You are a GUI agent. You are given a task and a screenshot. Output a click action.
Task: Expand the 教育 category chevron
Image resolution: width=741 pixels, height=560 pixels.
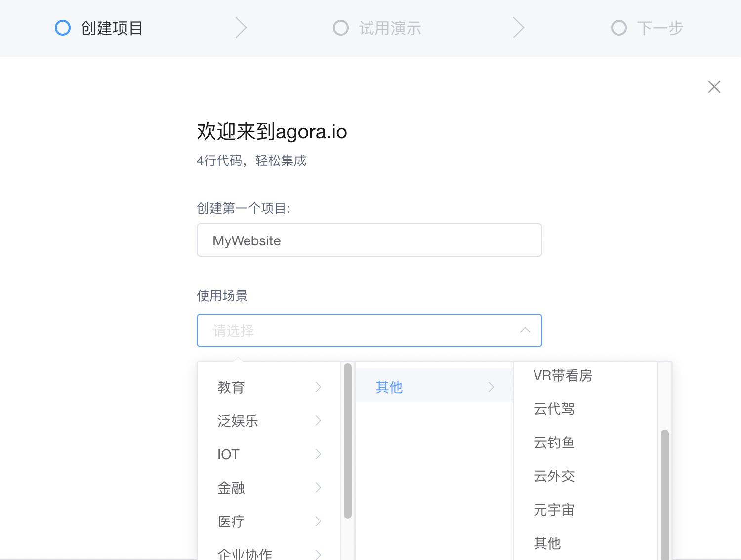[319, 387]
